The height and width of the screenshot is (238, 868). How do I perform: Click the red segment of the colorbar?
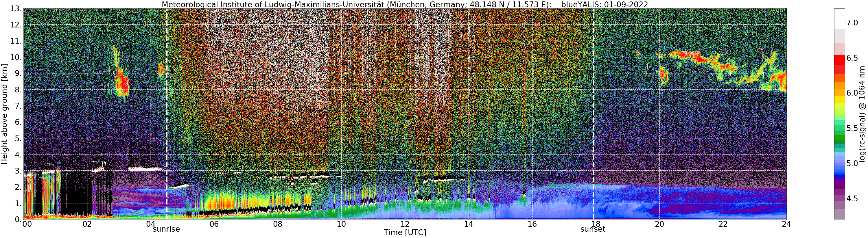(839, 60)
